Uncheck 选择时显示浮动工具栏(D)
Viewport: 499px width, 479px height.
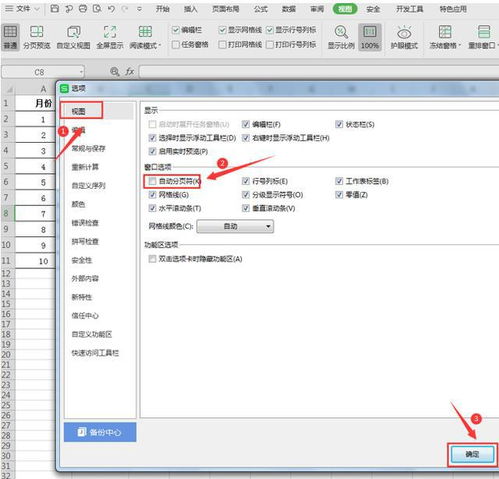(x=152, y=138)
